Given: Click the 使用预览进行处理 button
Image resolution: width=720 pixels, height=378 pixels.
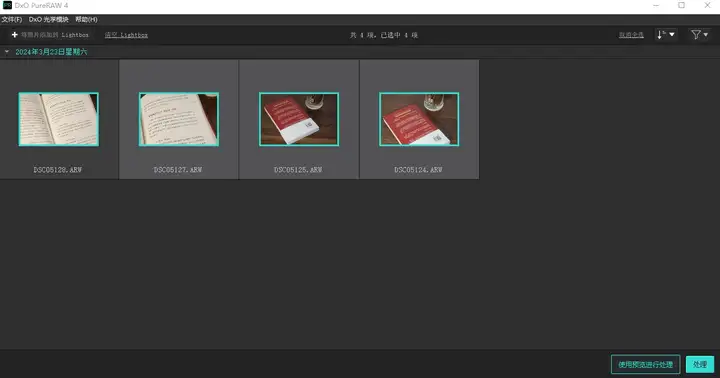Looking at the screenshot, I should click(645, 365).
